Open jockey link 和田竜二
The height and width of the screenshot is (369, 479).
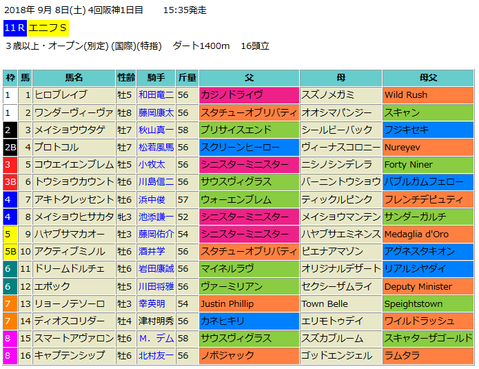click(x=156, y=95)
